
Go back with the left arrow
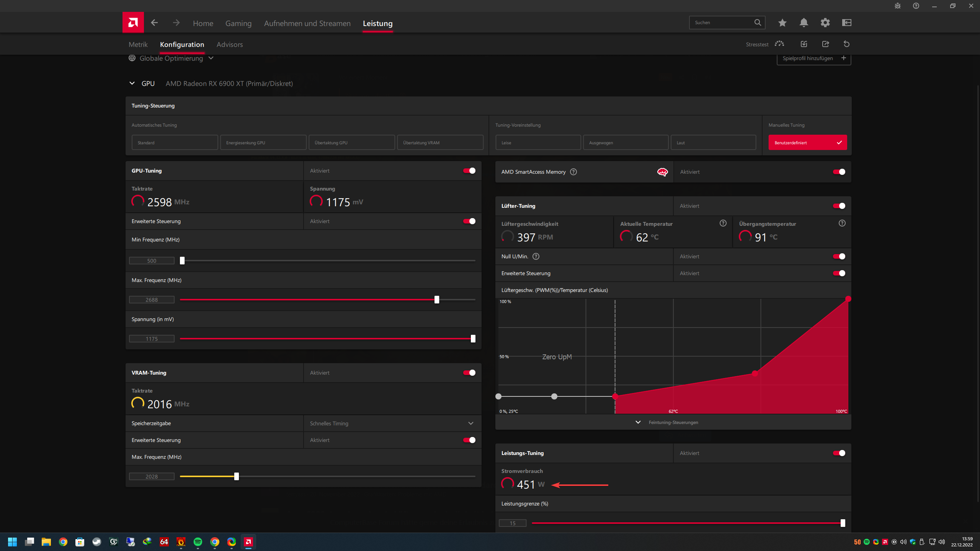(154, 23)
